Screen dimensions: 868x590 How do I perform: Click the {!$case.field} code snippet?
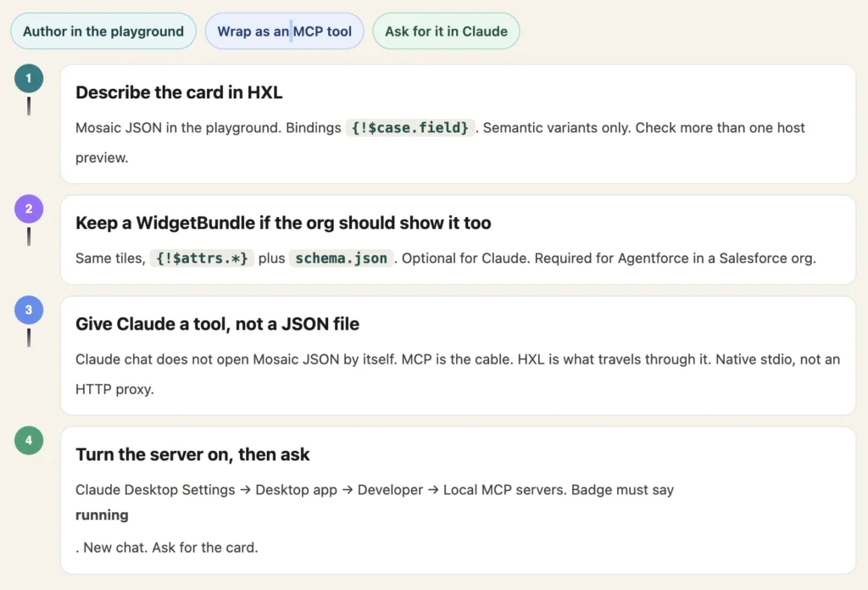coord(409,128)
